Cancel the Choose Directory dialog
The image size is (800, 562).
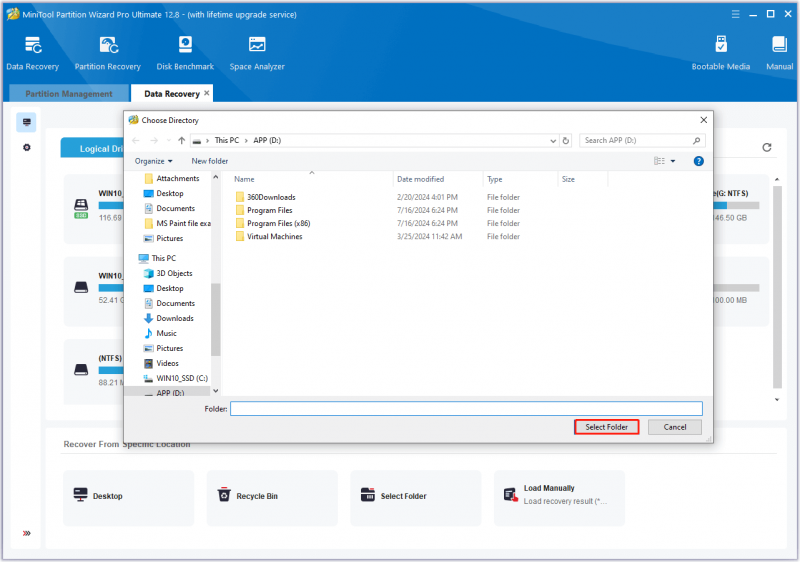674,427
